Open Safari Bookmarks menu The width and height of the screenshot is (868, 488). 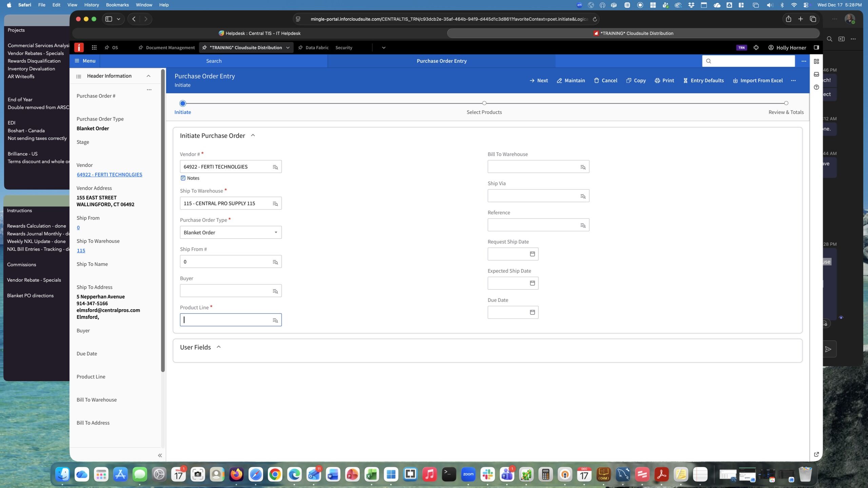point(117,5)
